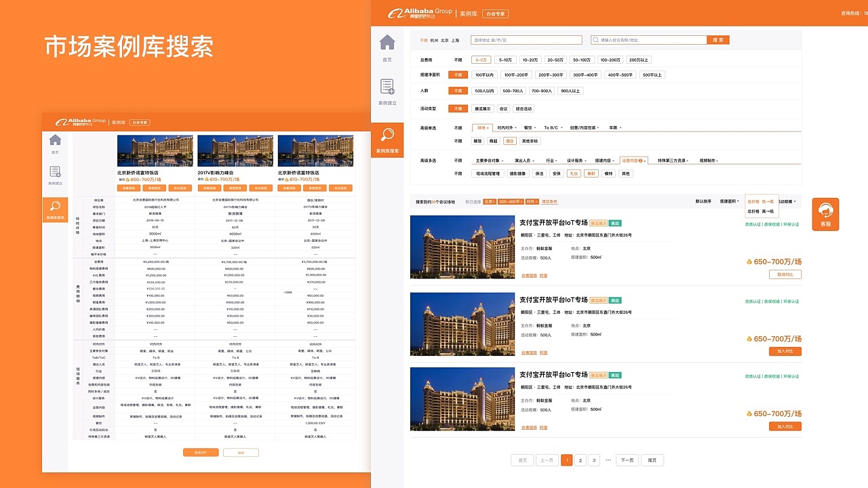Click 首页 first page button

[522, 460]
